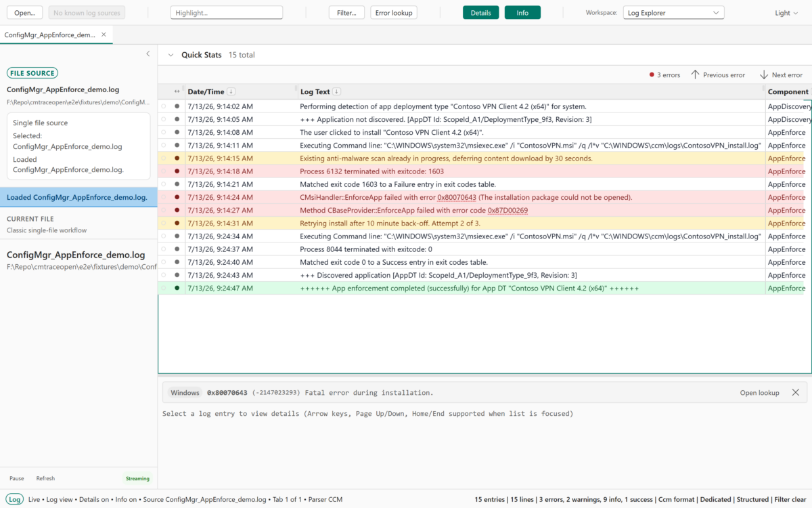Click the Component column header

coord(788,91)
